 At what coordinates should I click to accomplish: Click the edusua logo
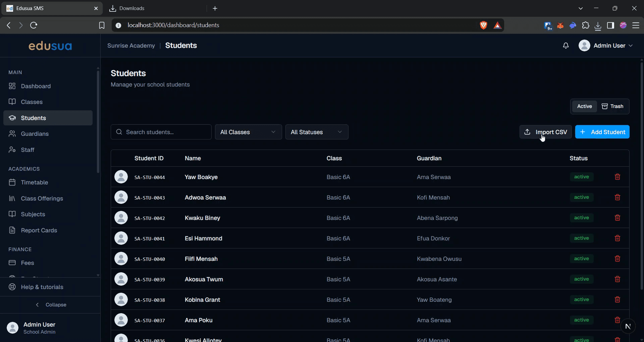click(50, 46)
